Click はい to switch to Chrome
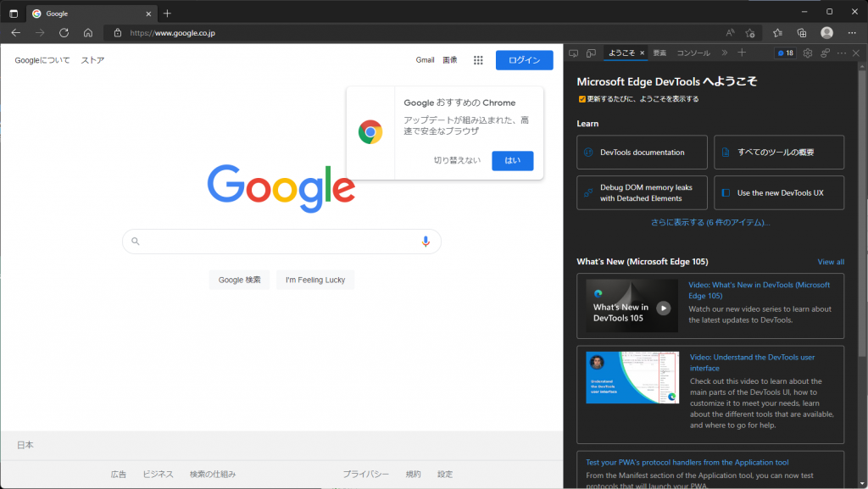The height and width of the screenshot is (489, 868). tap(512, 160)
